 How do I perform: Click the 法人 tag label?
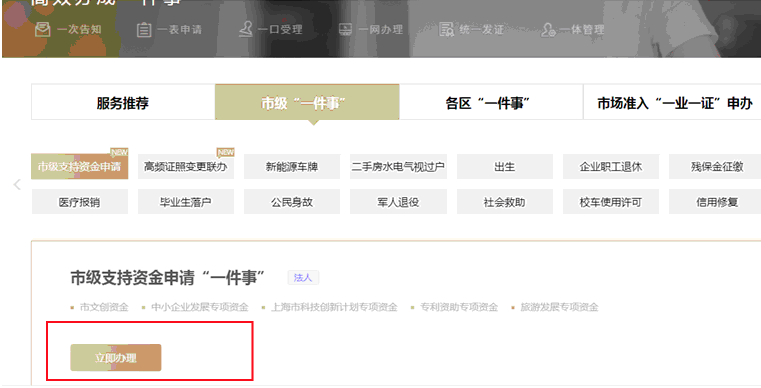tap(303, 277)
